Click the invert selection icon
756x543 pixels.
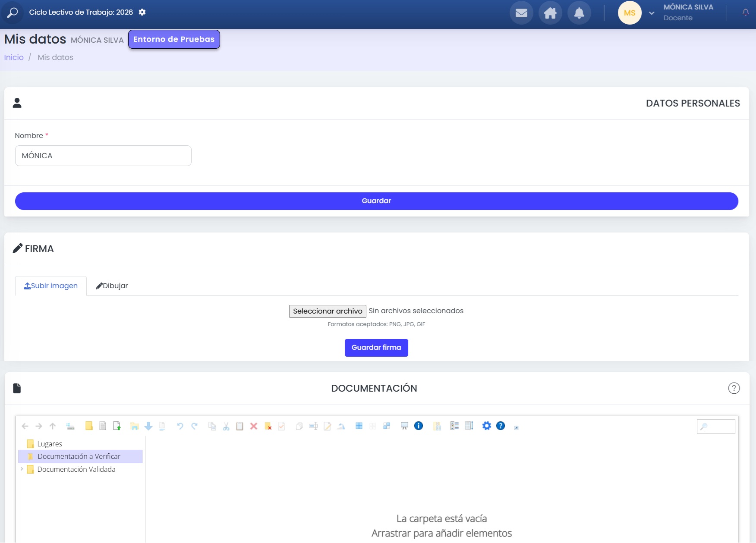point(387,426)
